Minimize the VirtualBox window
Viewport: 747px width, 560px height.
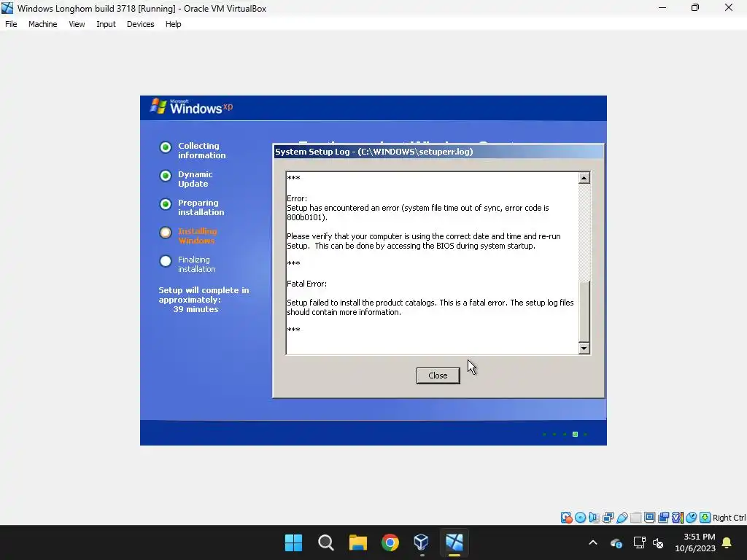(662, 8)
